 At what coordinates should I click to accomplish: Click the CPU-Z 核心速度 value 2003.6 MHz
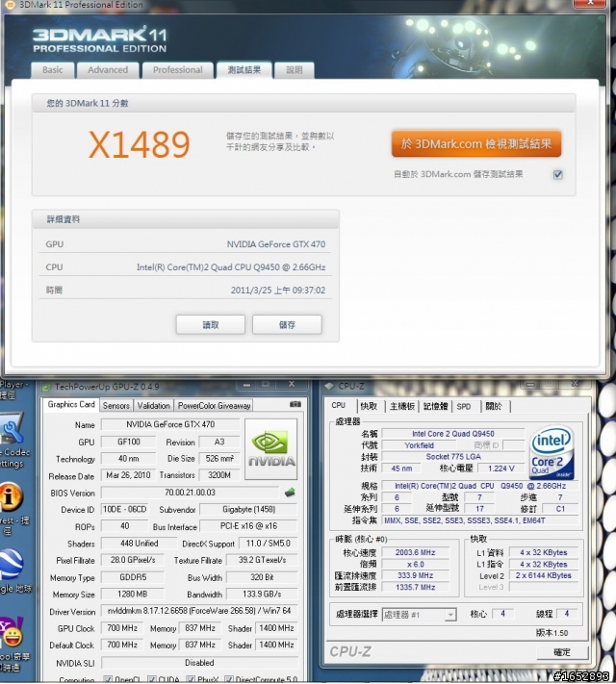tap(415, 552)
